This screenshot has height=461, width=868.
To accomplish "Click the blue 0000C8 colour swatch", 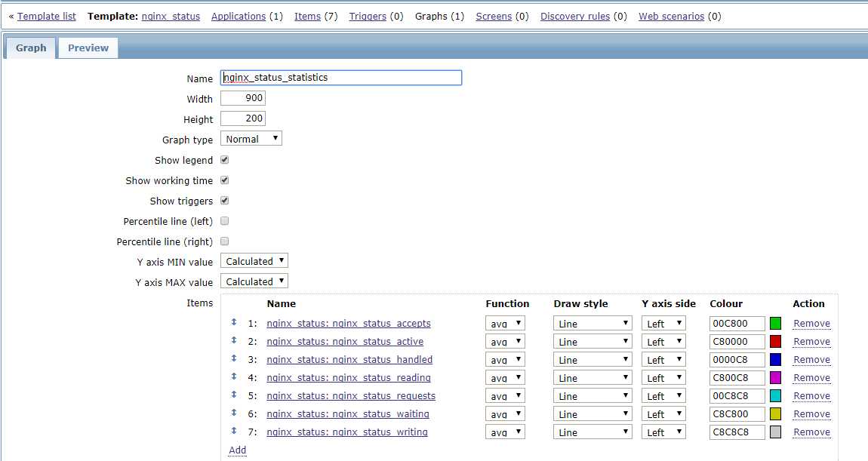I will click(776, 360).
